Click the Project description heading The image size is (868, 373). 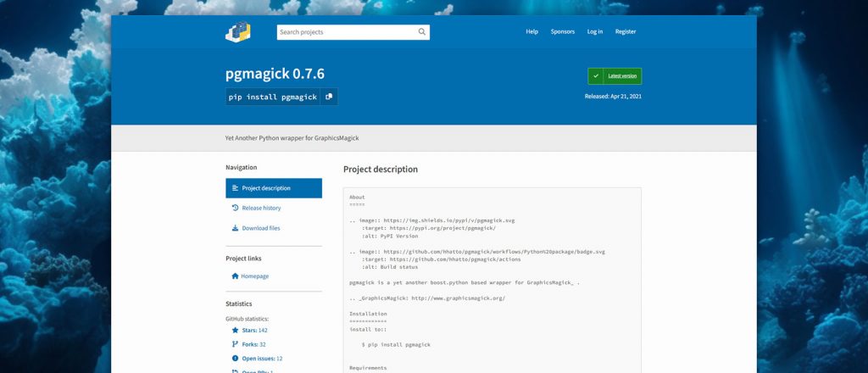click(381, 170)
